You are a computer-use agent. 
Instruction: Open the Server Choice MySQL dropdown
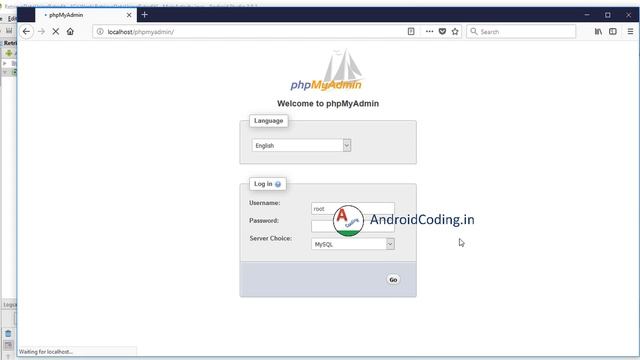353,244
